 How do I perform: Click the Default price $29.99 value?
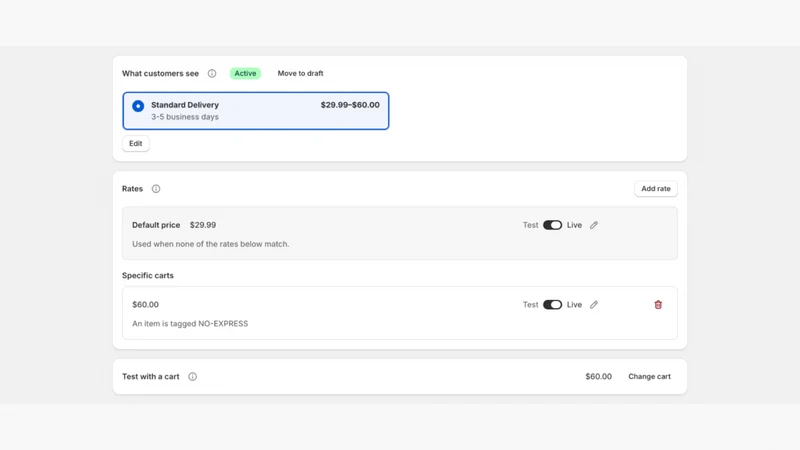[203, 225]
